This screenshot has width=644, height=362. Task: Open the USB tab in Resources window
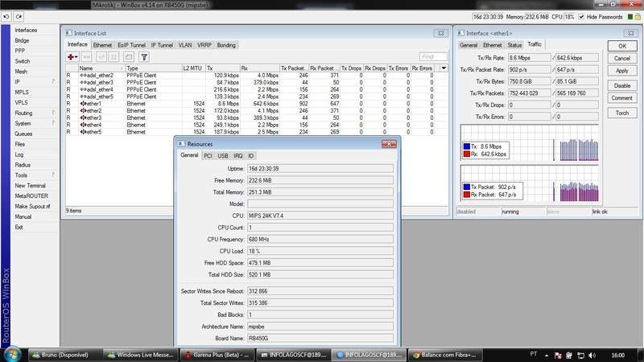[223, 156]
